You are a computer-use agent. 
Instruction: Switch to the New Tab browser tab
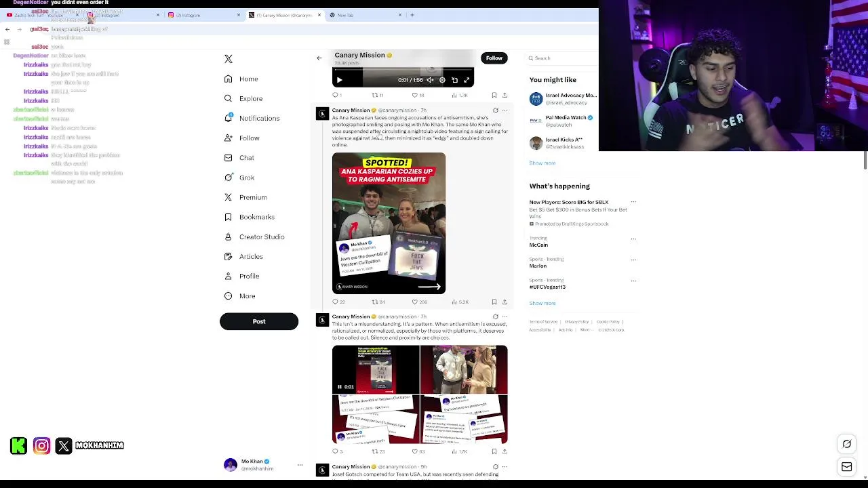coord(366,15)
